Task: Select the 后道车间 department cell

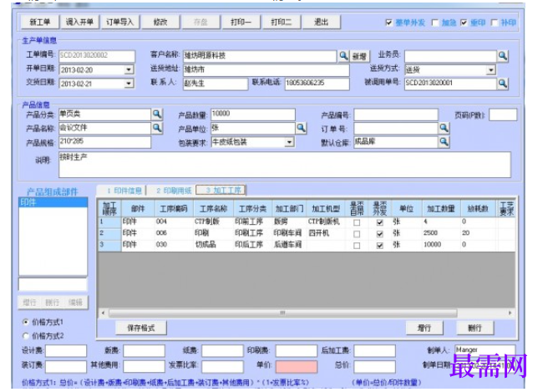Action: pos(289,245)
